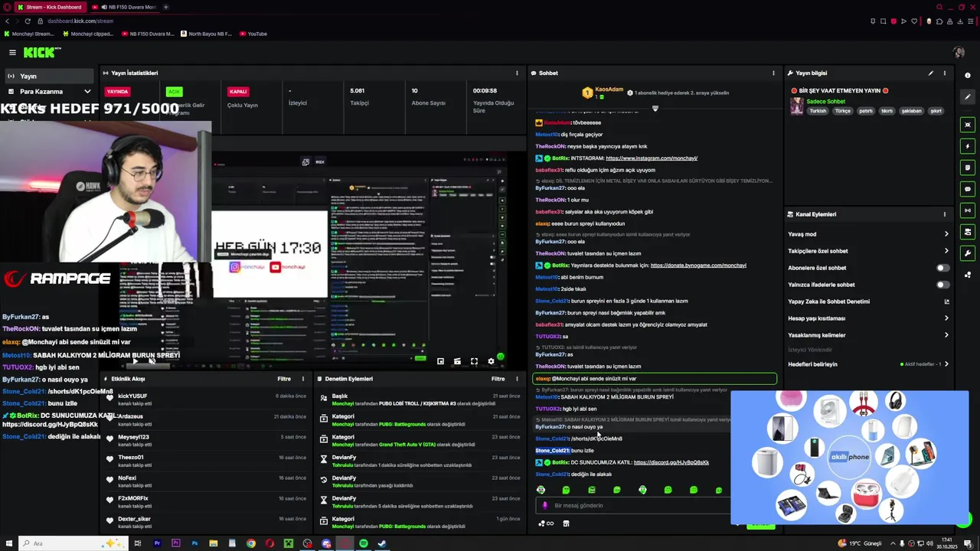Screen dimensions: 980x551
Task: Toggle Yalnızca ifadelerle sohbet switch
Action: coord(942,285)
